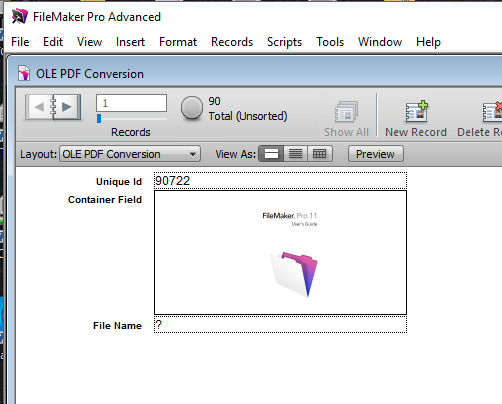Click the found set pie indicator

tap(192, 108)
